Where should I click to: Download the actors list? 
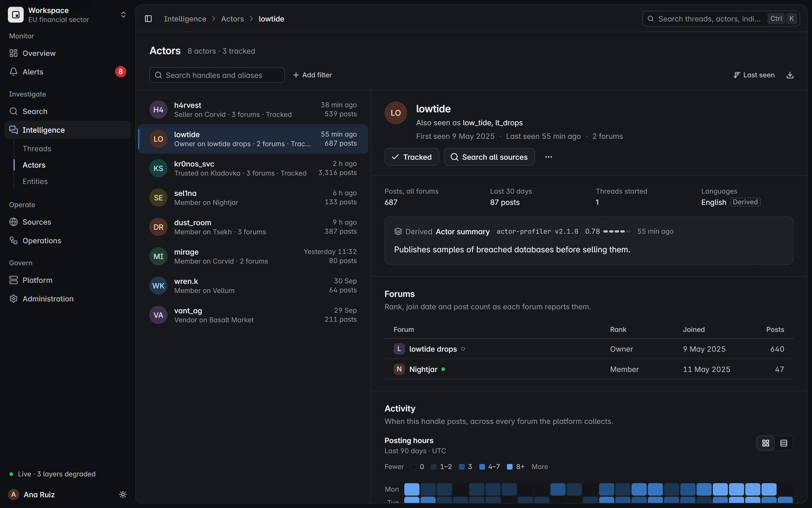(790, 75)
